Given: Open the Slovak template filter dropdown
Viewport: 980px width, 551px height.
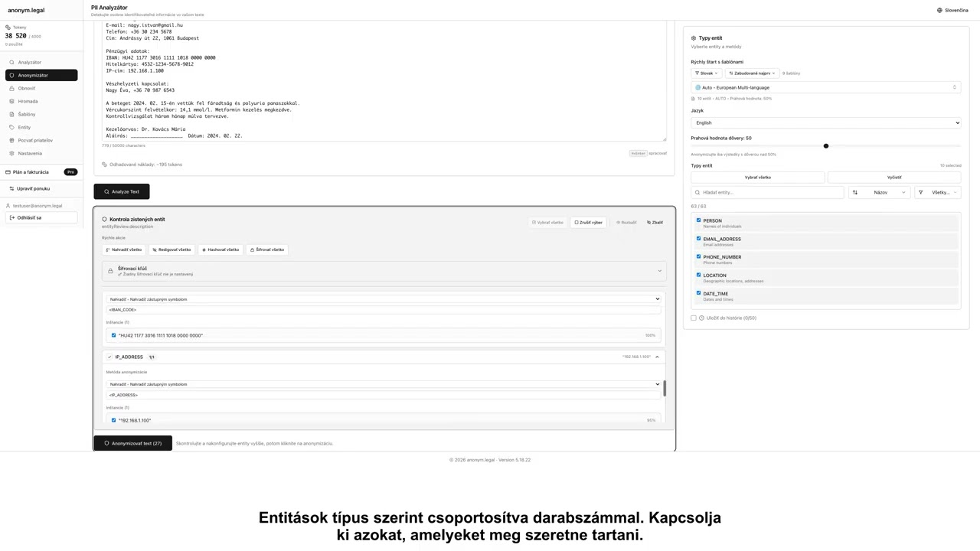Looking at the screenshot, I should [707, 73].
